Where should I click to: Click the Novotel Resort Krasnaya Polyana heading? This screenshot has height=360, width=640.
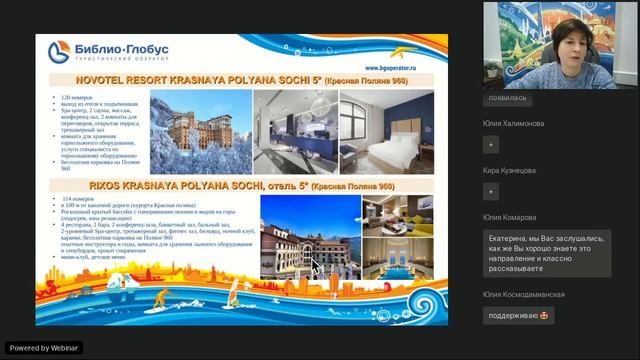click(242, 80)
